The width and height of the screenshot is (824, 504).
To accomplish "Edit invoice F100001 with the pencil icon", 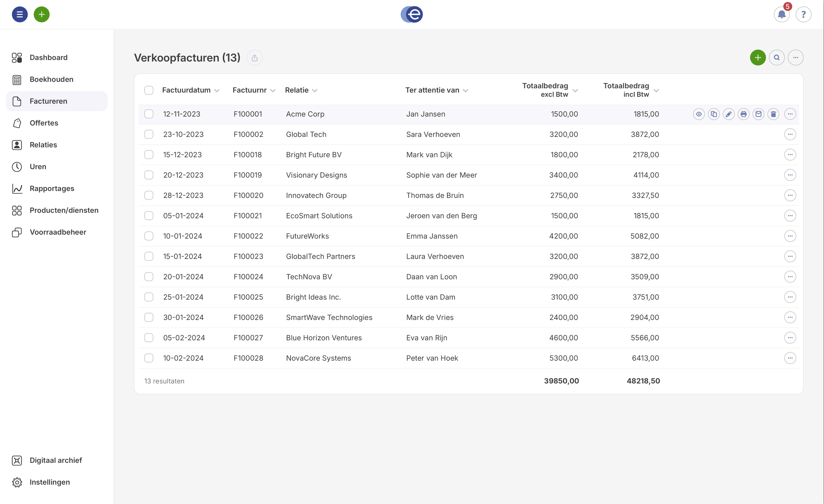I will (x=728, y=114).
